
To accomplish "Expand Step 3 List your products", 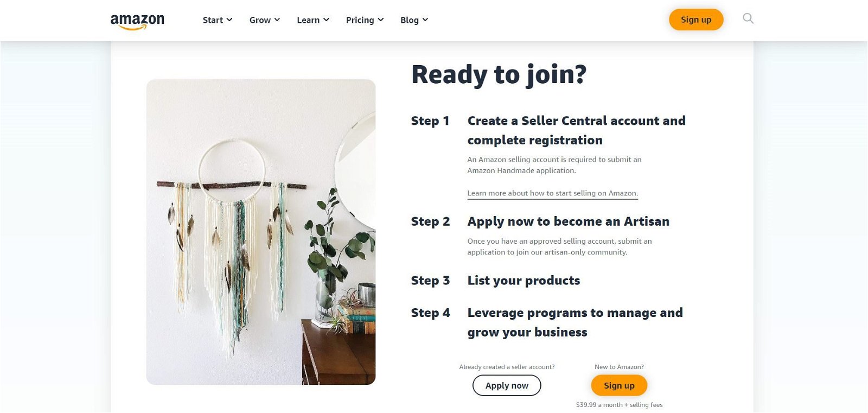I will (524, 281).
